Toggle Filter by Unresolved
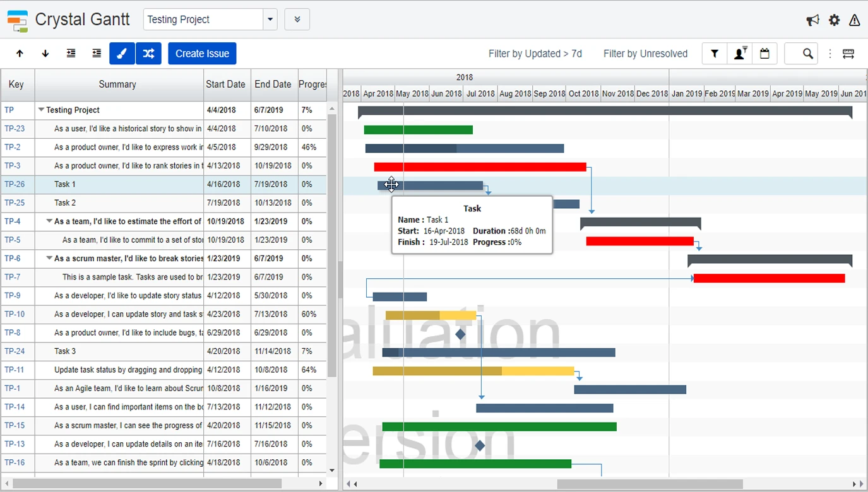 (x=645, y=54)
